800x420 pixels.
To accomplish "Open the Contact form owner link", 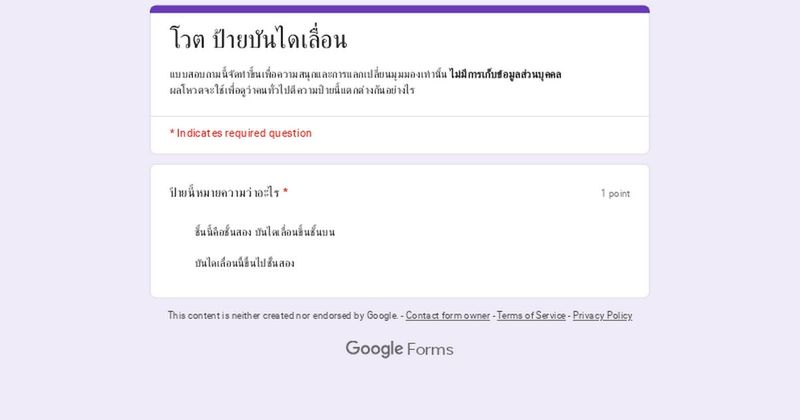I will point(448,315).
